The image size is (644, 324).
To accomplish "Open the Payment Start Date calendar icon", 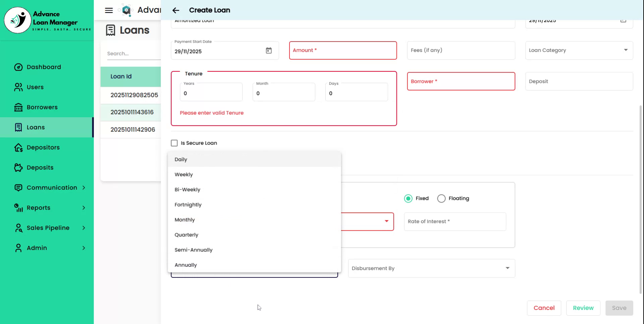I will point(269,50).
